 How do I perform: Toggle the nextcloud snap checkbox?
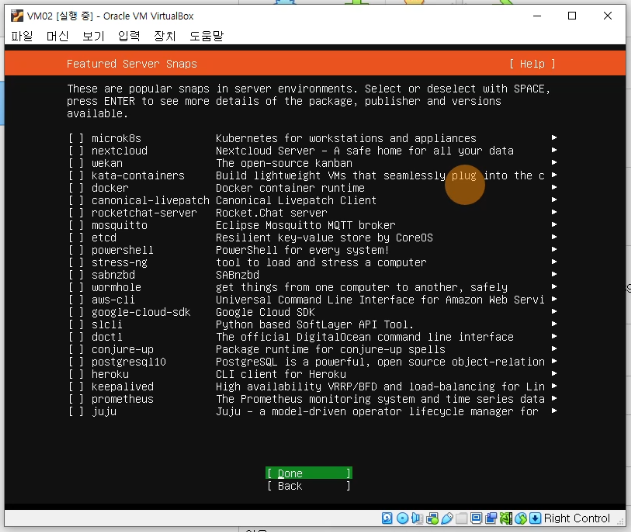(x=76, y=151)
